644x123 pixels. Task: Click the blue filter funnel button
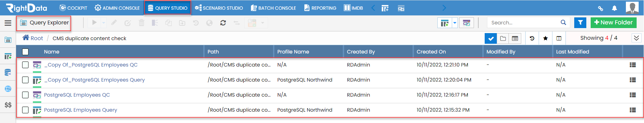tap(580, 23)
